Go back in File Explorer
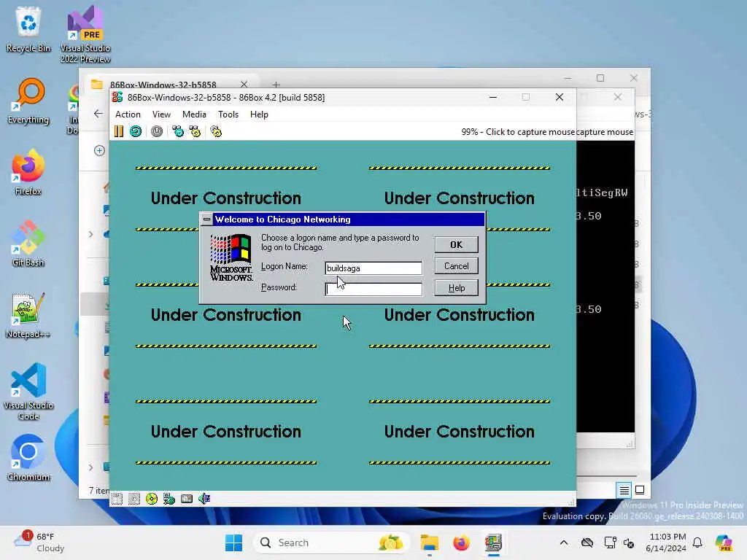The image size is (747, 560). (x=98, y=113)
